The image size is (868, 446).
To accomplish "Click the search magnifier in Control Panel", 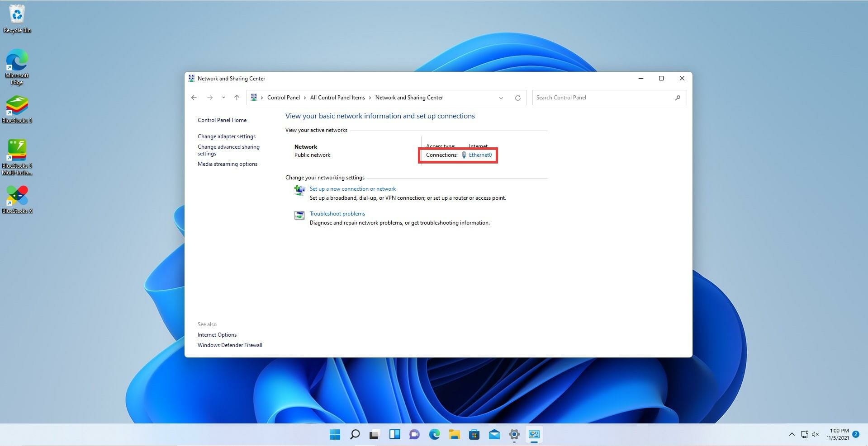I will tap(678, 98).
